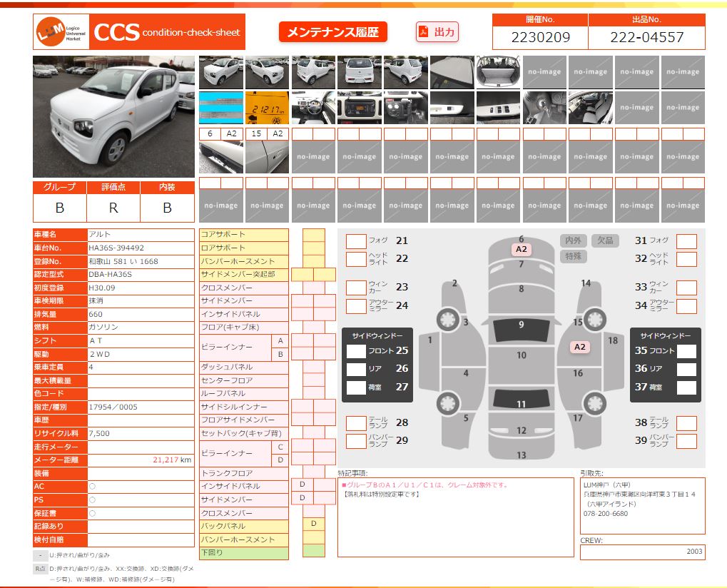Click the 出力 PDF export button
The image size is (727, 588).
click(437, 32)
